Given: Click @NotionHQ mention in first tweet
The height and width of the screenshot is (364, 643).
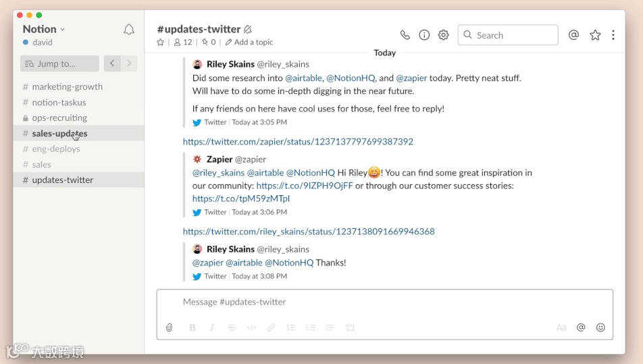Looking at the screenshot, I should [x=351, y=78].
